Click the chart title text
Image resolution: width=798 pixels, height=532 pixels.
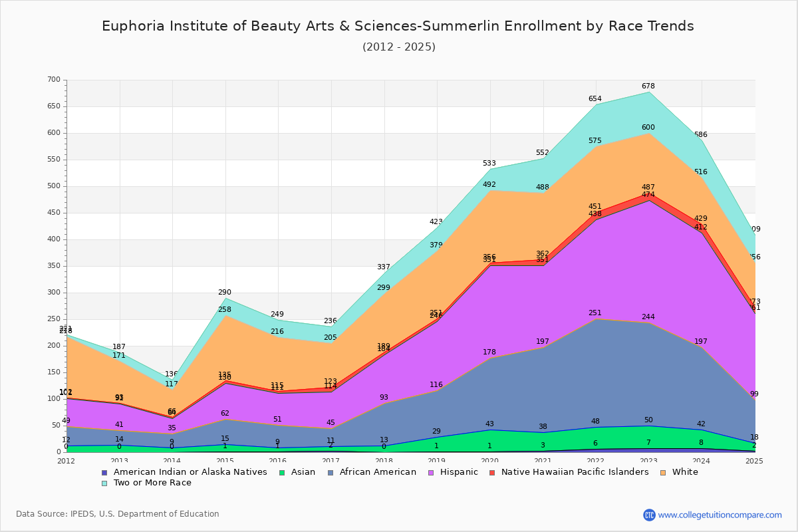(x=398, y=26)
